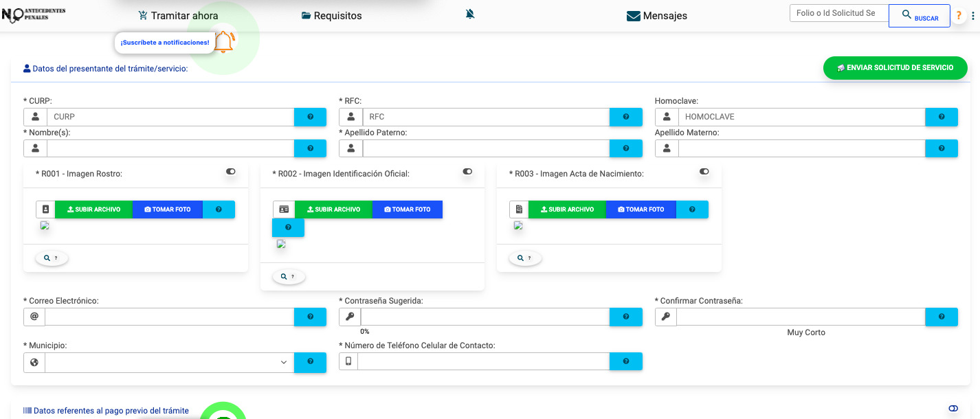Screen dimensions: 980x419
Task: Click Subir Archivo for Imagen Rostro
Action: click(x=94, y=209)
